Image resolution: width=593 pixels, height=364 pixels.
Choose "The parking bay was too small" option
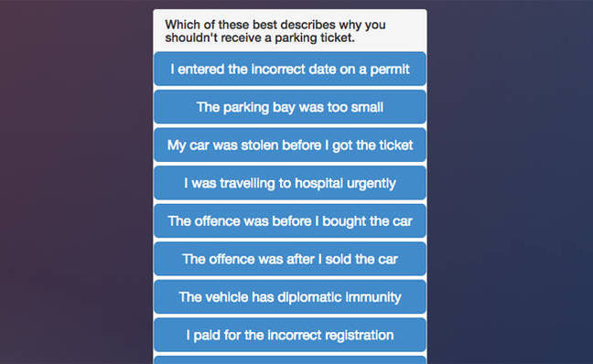[x=290, y=107]
